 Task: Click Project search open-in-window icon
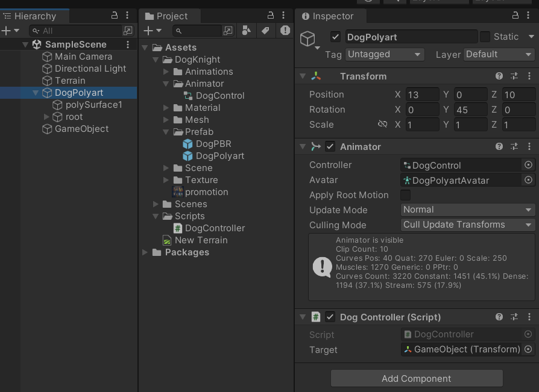(228, 31)
